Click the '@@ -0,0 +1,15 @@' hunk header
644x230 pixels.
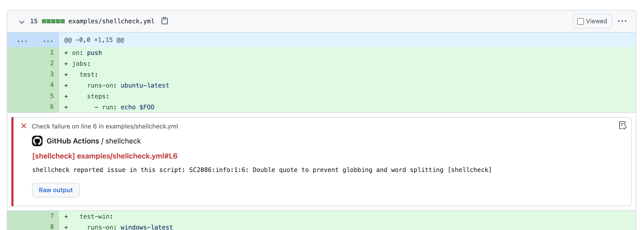94,40
